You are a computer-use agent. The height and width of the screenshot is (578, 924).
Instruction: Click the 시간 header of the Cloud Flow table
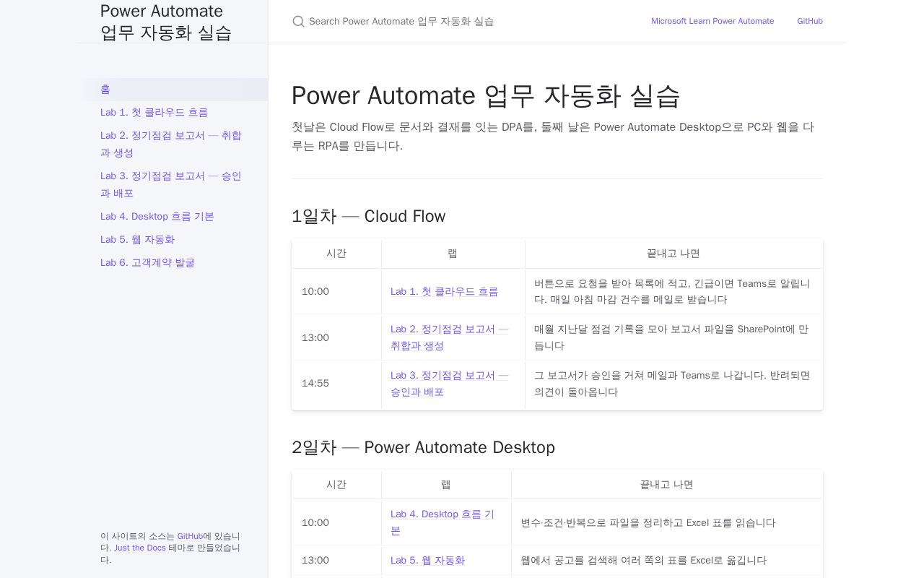point(336,254)
